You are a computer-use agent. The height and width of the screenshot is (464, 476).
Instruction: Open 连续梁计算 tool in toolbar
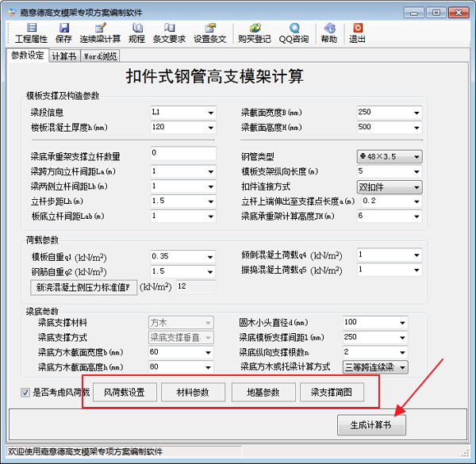pos(100,33)
